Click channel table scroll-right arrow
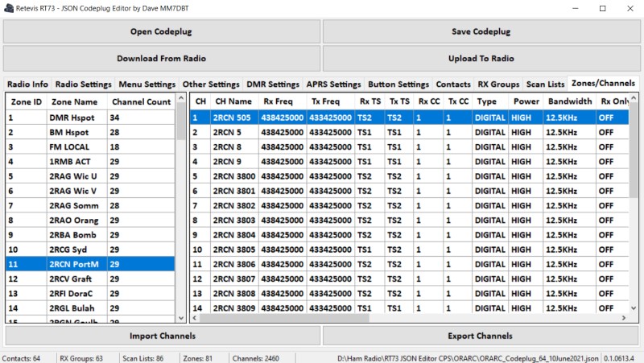Image resolution: width=644 pixels, height=363 pixels. (x=624, y=318)
